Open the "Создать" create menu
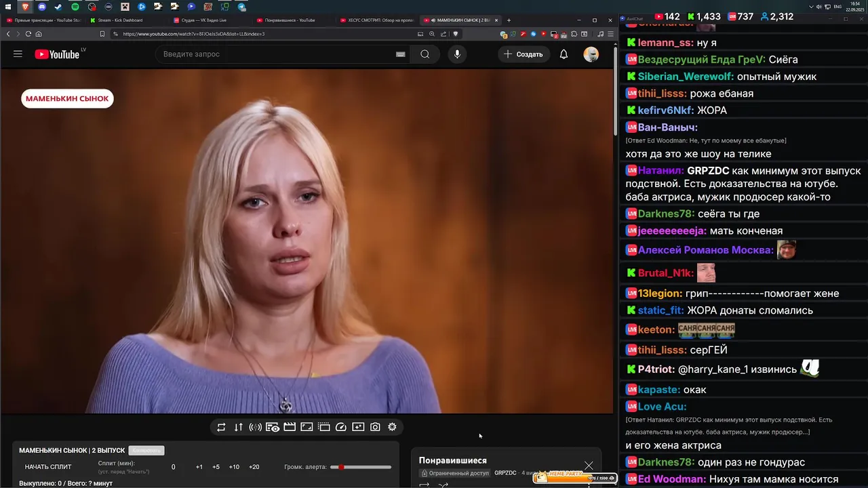Image resolution: width=868 pixels, height=488 pixels. click(x=524, y=54)
